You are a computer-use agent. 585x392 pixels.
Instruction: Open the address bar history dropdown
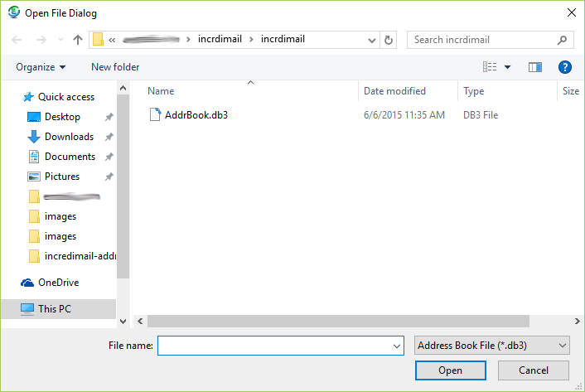370,40
